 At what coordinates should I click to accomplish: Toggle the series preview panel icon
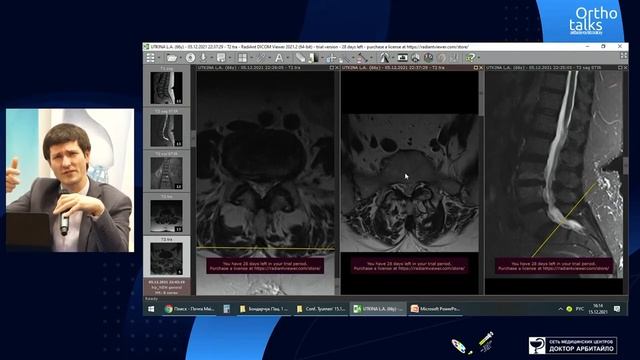click(150, 58)
